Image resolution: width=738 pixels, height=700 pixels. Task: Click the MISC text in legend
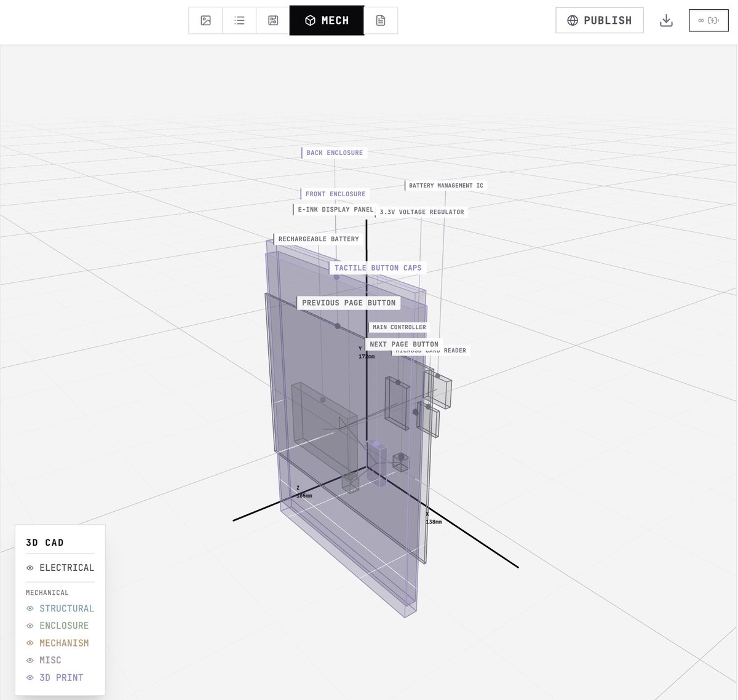coord(50,660)
